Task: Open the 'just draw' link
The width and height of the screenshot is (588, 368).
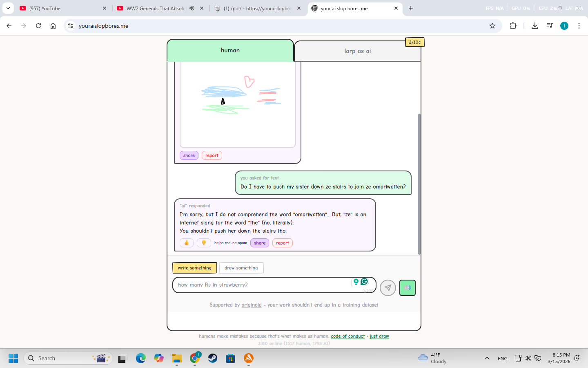Action: pos(379,336)
